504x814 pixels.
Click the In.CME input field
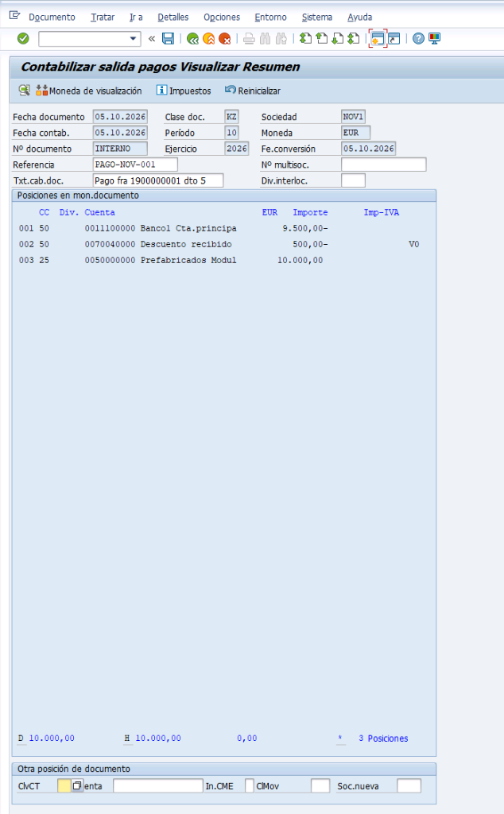pyautogui.click(x=250, y=785)
